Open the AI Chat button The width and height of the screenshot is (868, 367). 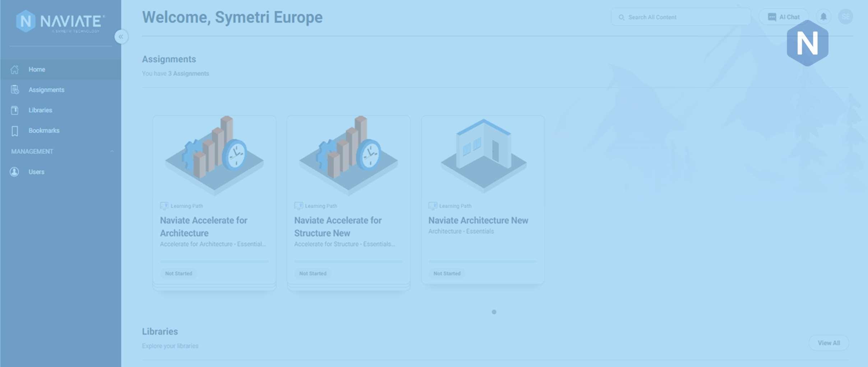[x=784, y=17]
